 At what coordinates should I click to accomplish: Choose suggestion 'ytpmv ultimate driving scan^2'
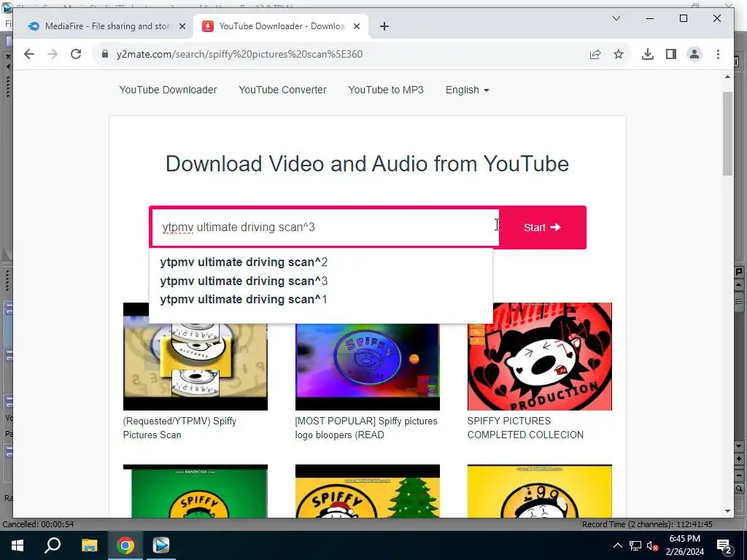pos(244,262)
